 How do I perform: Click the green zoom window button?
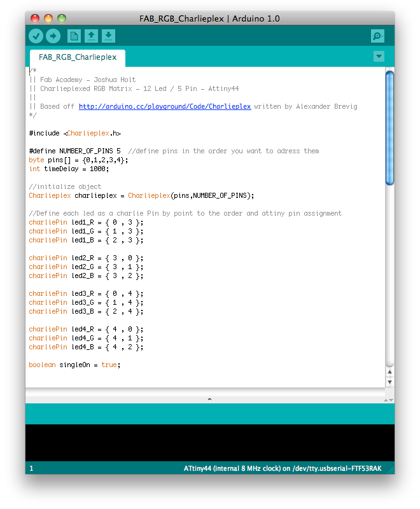pyautogui.click(x=62, y=18)
